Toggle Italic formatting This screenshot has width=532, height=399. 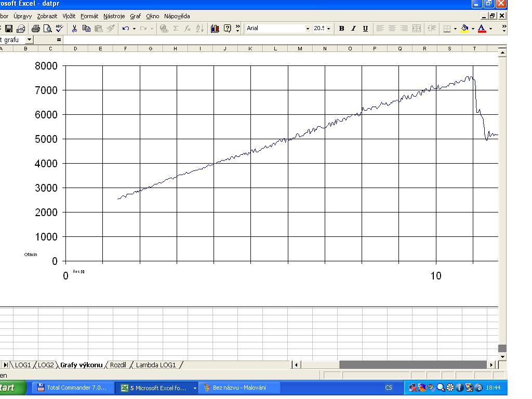[x=354, y=29]
